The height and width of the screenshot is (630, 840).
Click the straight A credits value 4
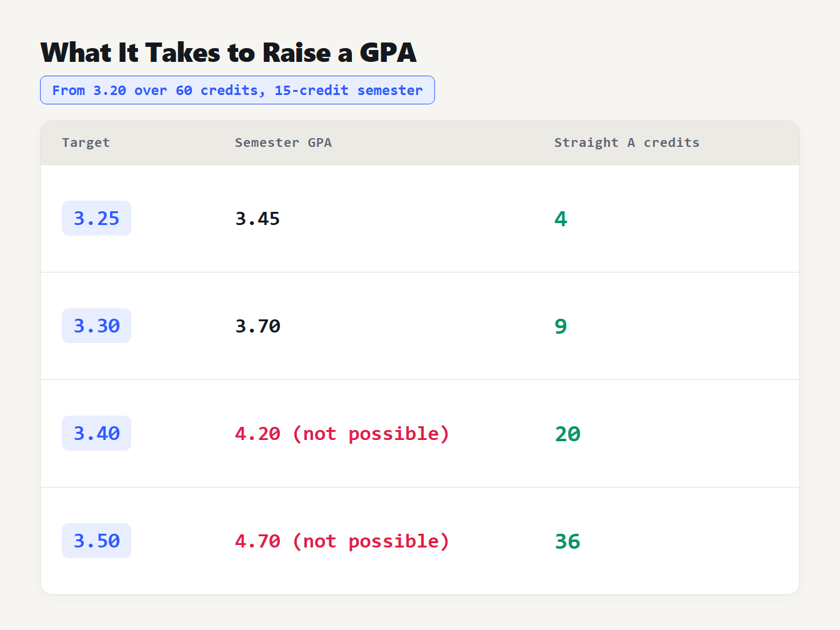click(x=561, y=219)
